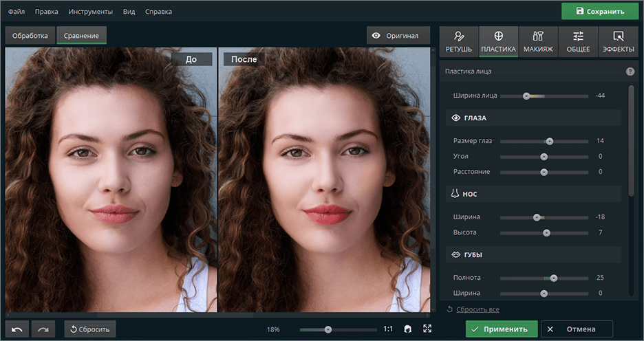Click the Сохранить save button
The width and height of the screenshot is (644, 341).
click(599, 11)
